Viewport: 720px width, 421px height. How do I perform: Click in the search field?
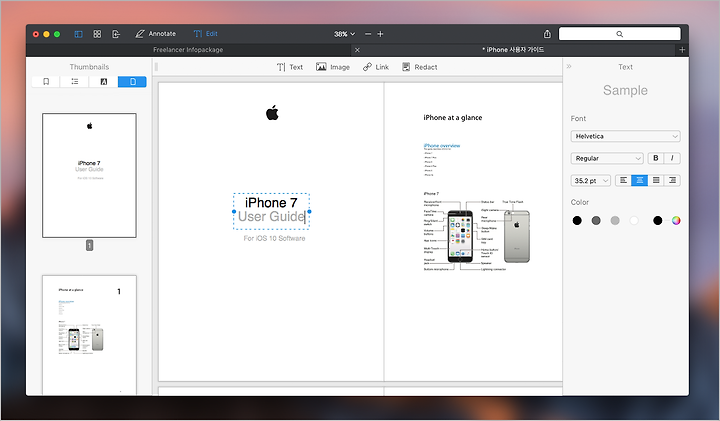[619, 34]
